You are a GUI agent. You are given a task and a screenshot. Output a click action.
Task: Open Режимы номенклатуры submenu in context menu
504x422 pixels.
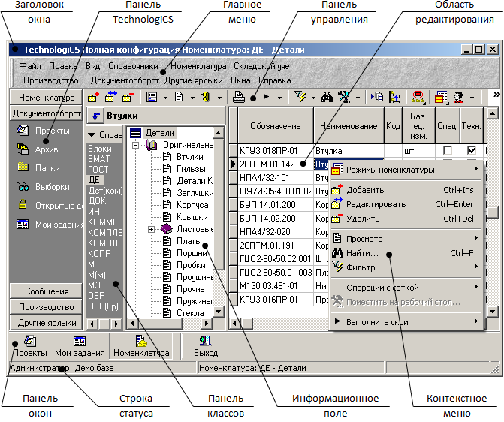[406, 170]
